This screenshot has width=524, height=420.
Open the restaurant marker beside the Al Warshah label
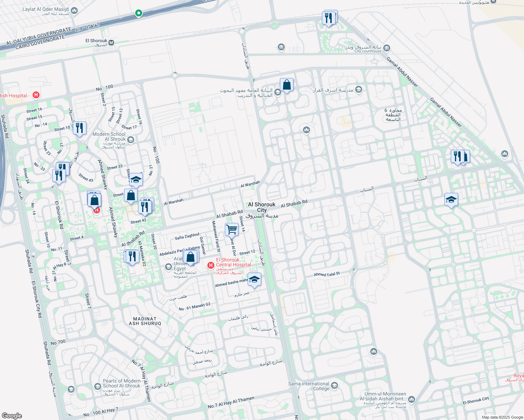pyautogui.click(x=145, y=207)
